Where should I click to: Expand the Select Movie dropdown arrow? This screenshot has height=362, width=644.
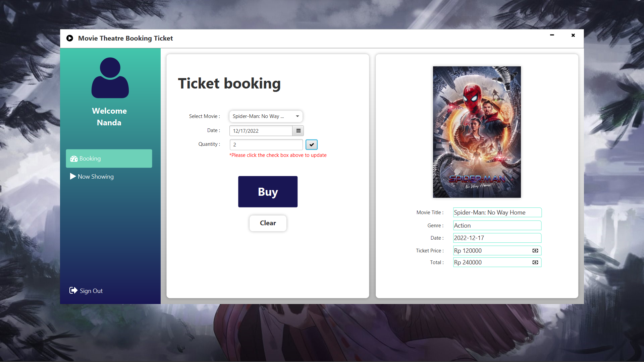click(x=297, y=116)
